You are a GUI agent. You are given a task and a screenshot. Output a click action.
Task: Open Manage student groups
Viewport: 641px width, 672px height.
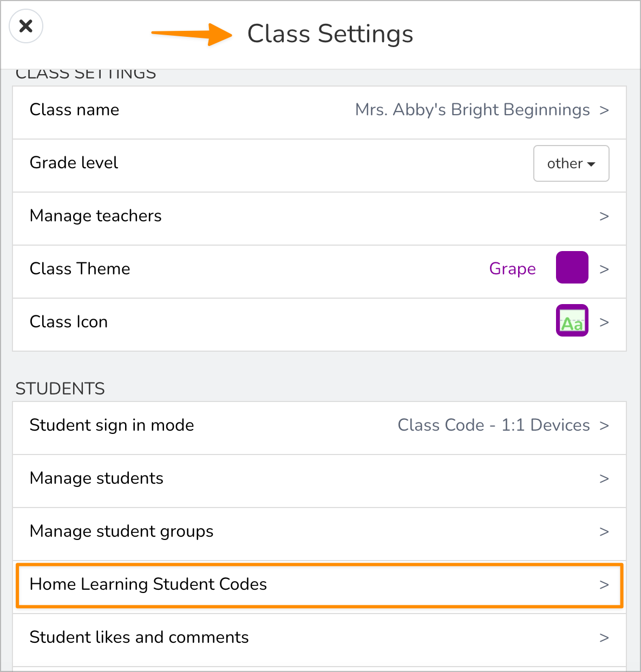coord(122,531)
